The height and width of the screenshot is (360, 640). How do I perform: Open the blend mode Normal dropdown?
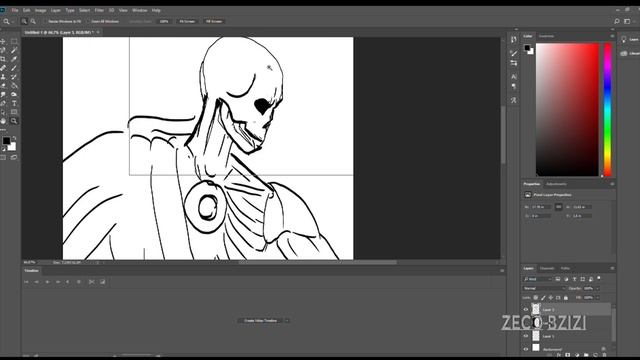pyautogui.click(x=544, y=288)
